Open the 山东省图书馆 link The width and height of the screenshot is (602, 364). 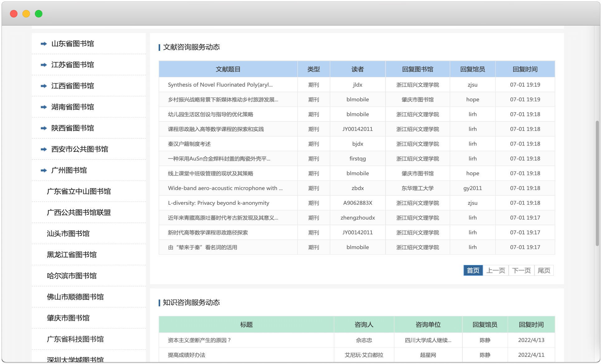[73, 44]
